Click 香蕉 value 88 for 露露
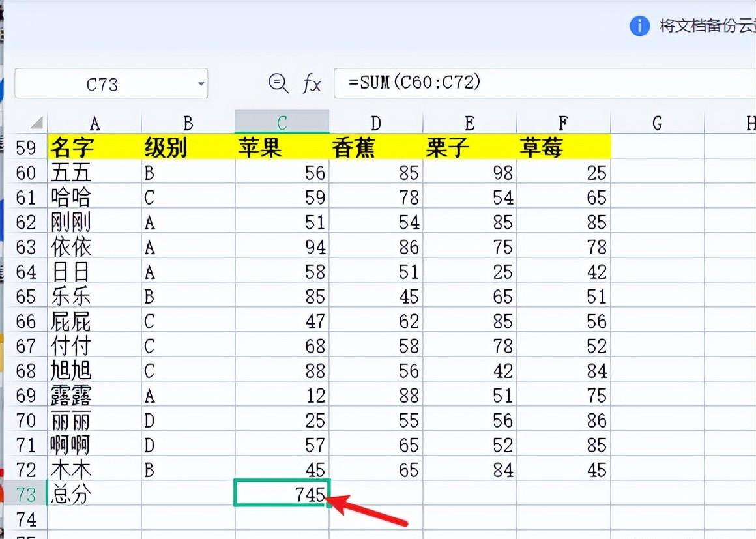This screenshot has height=539, width=756. pos(376,395)
